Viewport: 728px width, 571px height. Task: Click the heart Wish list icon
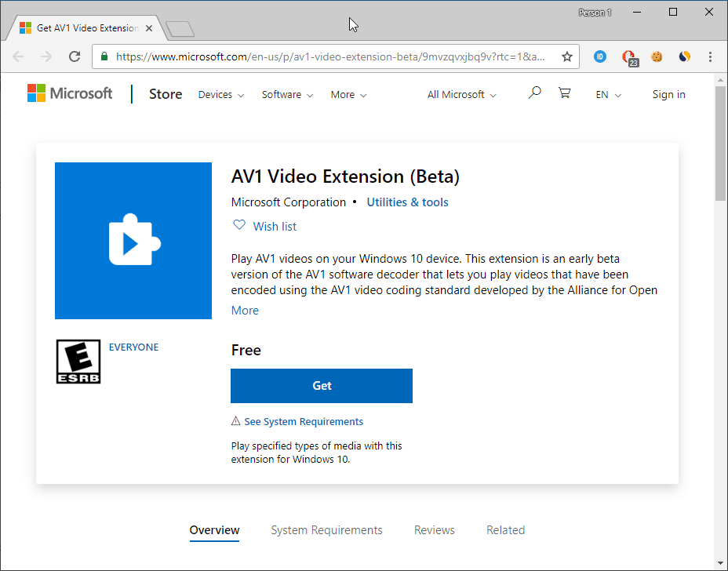point(239,225)
